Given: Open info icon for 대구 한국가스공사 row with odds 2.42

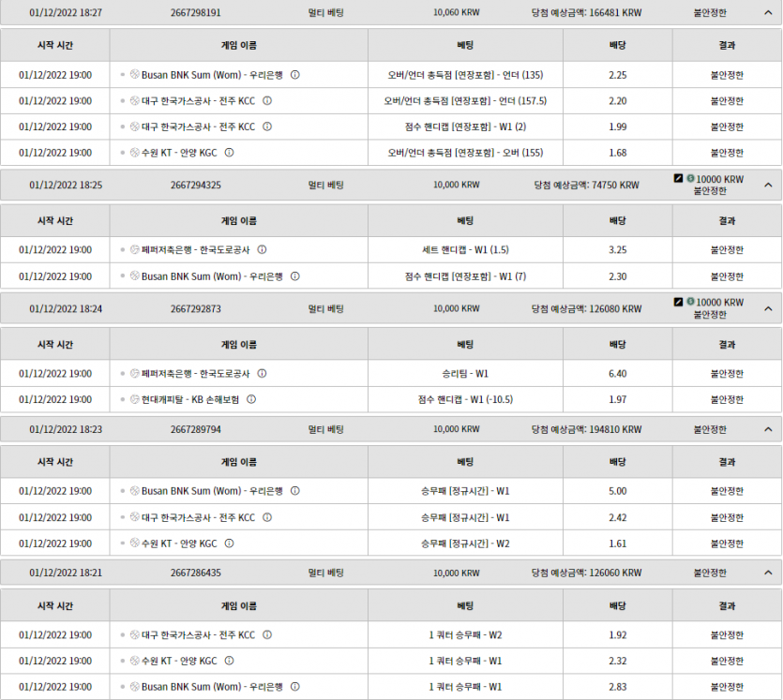Looking at the screenshot, I should (267, 517).
